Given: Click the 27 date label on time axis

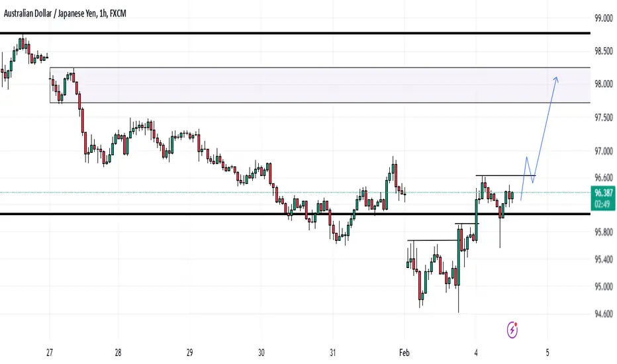Looking at the screenshot, I should (49, 353).
